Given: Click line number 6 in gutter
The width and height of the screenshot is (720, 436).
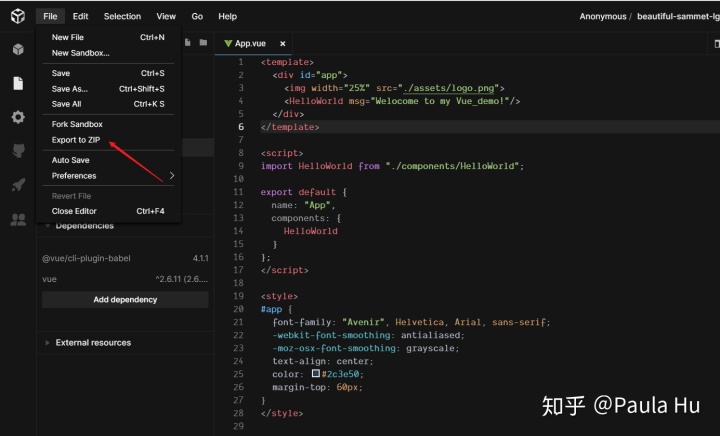Looking at the screenshot, I should click(x=241, y=127).
